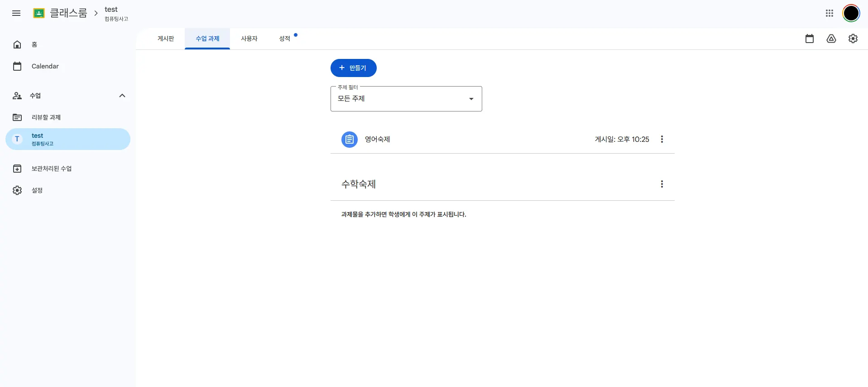The width and height of the screenshot is (868, 387).
Task: Collapse the 수업 section in sidebar
Action: point(122,96)
